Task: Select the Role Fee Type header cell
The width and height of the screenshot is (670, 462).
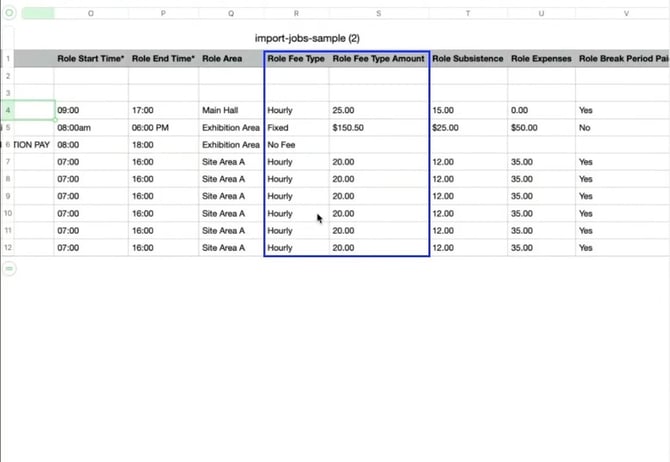Action: [296, 59]
